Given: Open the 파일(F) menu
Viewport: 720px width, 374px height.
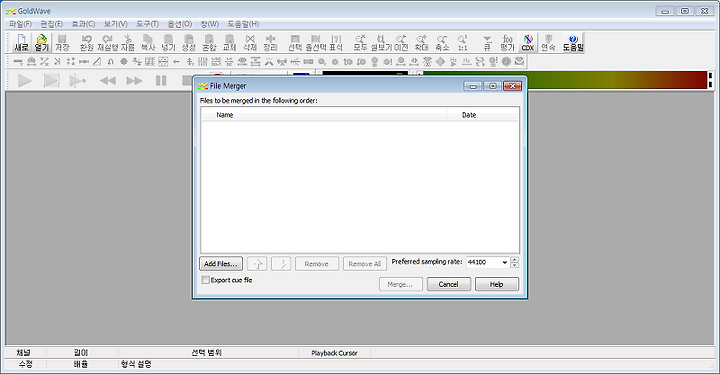Looking at the screenshot, I should click(21, 24).
